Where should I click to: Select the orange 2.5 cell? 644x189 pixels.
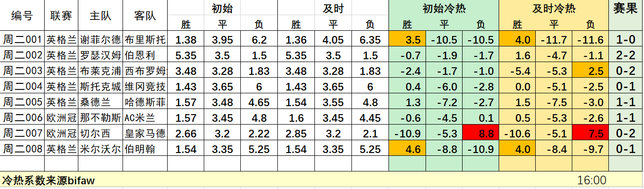point(591,71)
